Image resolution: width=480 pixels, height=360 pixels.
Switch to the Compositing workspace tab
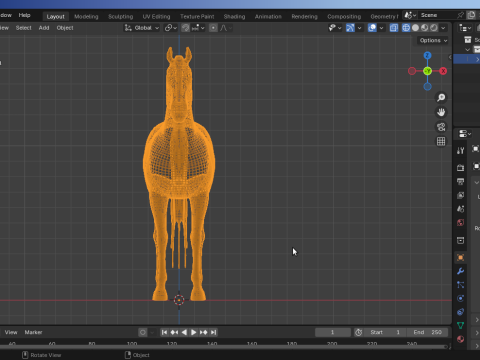344,16
